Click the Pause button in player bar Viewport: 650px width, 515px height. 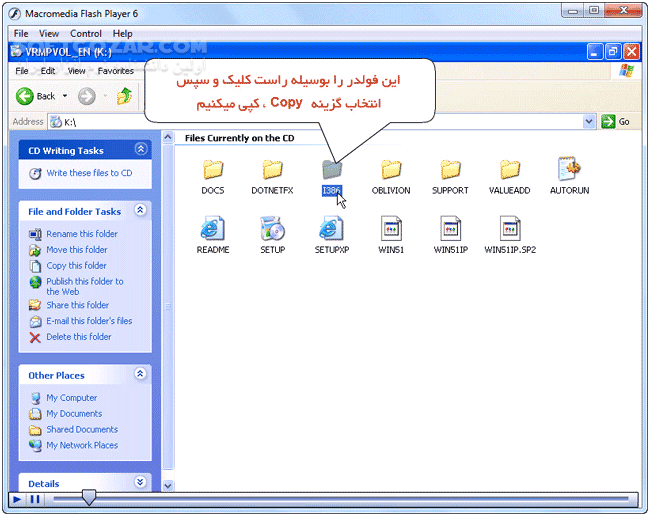pyautogui.click(x=35, y=499)
